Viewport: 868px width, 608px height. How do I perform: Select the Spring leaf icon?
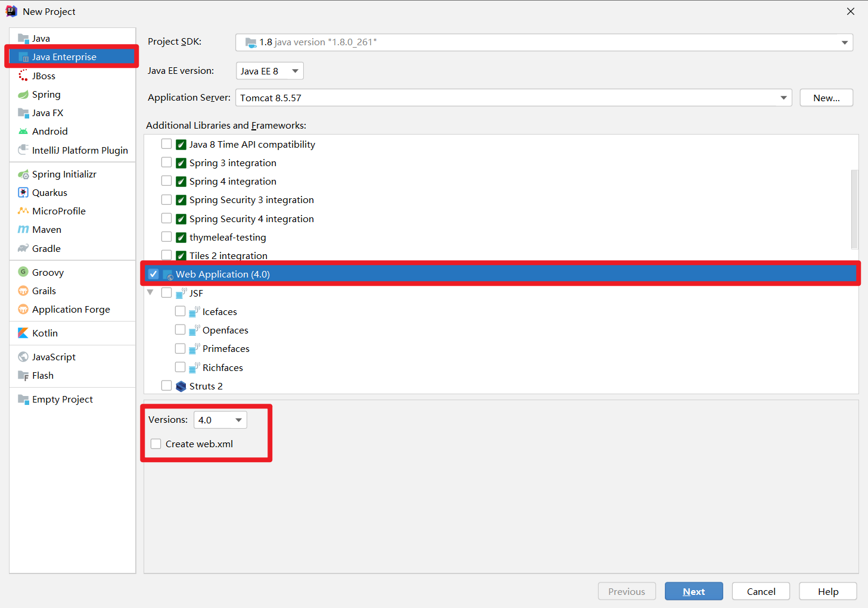pyautogui.click(x=23, y=95)
